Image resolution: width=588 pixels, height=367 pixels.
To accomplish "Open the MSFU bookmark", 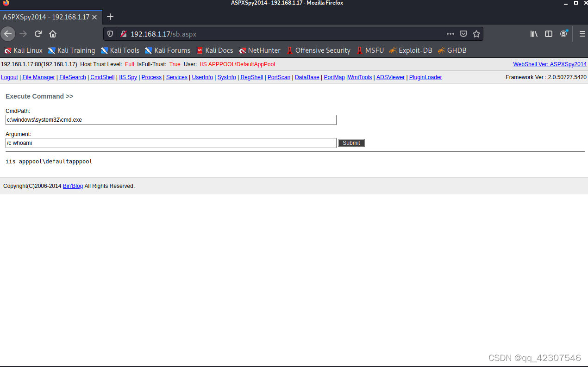I will [370, 50].
